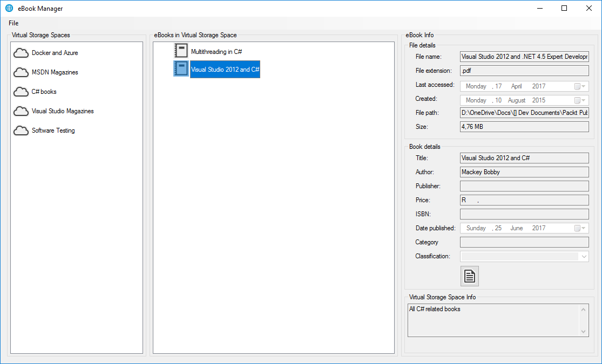Click the File name field
This screenshot has height=364, width=602.
click(524, 57)
